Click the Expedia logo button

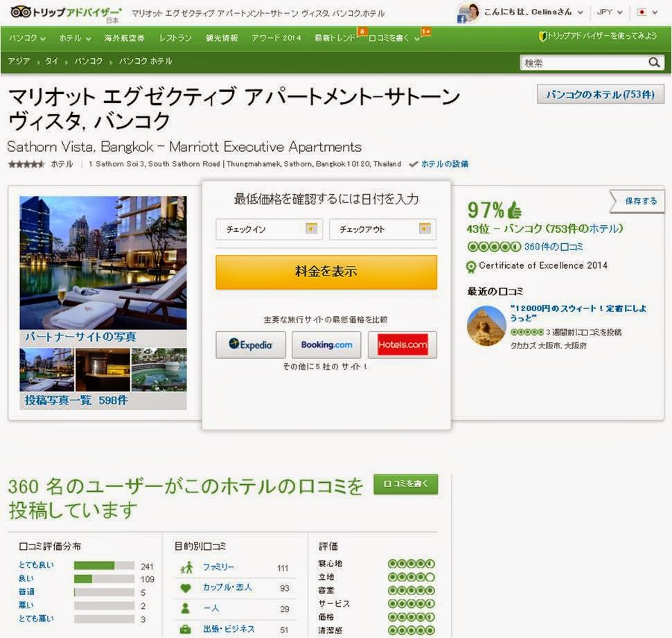point(251,344)
